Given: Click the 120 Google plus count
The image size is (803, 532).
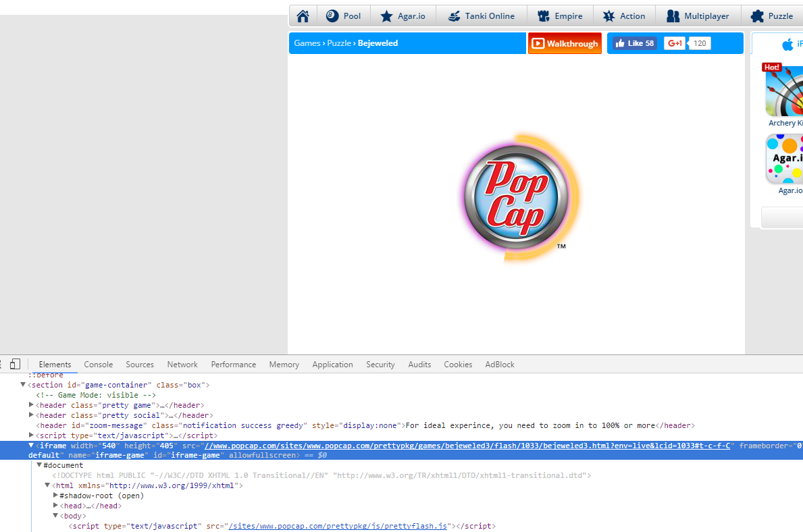Looking at the screenshot, I should 700,43.
